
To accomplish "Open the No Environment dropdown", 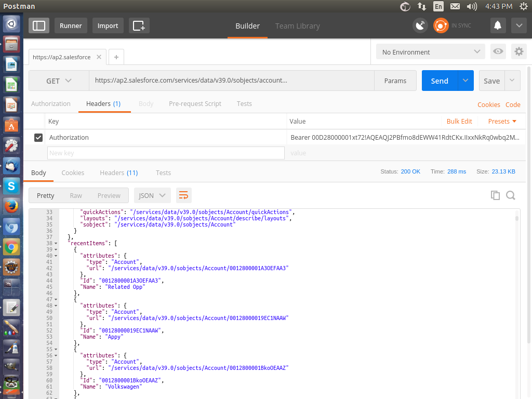I will [431, 52].
